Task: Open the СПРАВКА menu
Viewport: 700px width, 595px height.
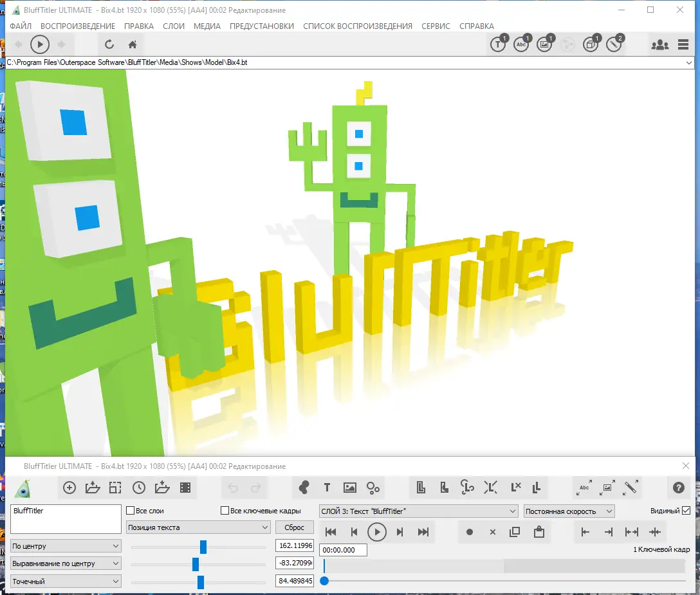Action: point(477,26)
